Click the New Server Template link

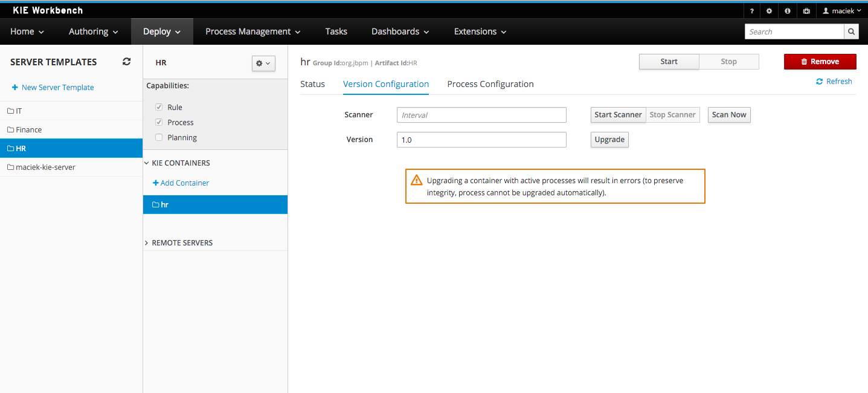tap(57, 87)
